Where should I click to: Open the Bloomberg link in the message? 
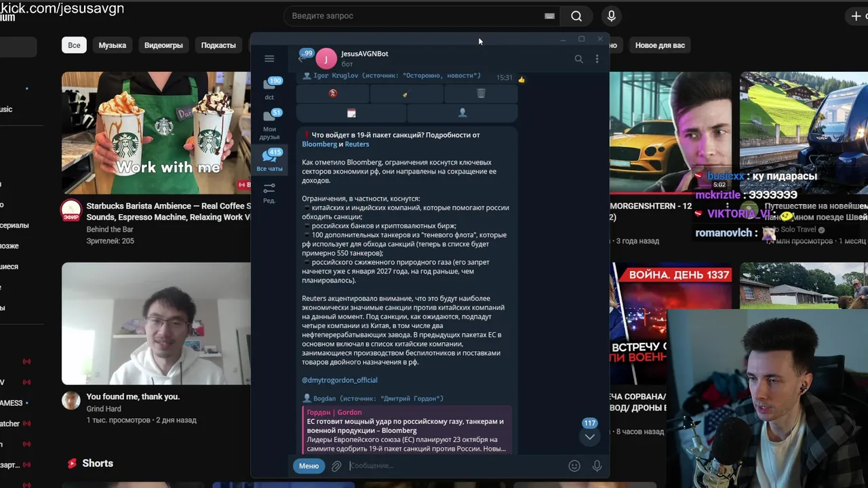pos(319,144)
